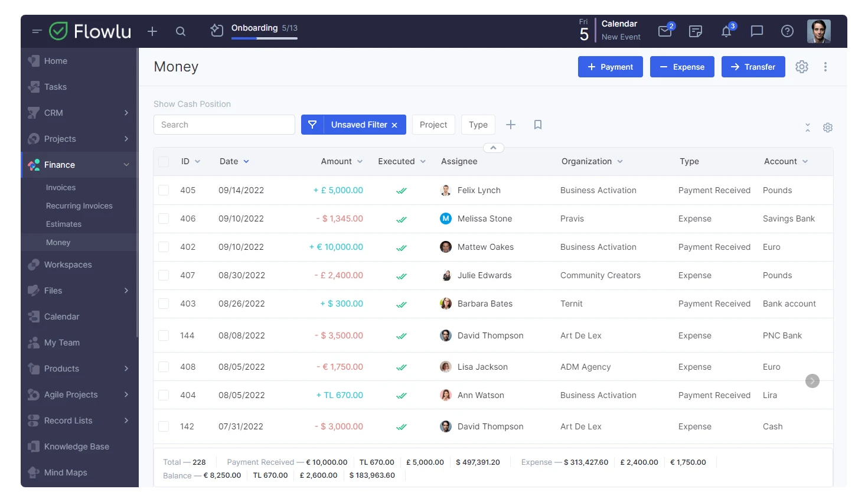Toggle the select-all checkbox in table header
This screenshot has width=868, height=502.
pyautogui.click(x=164, y=162)
